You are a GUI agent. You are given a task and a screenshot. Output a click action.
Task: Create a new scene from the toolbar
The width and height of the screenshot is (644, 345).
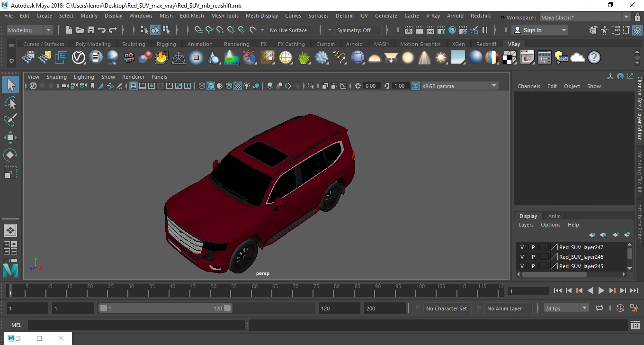69,30
